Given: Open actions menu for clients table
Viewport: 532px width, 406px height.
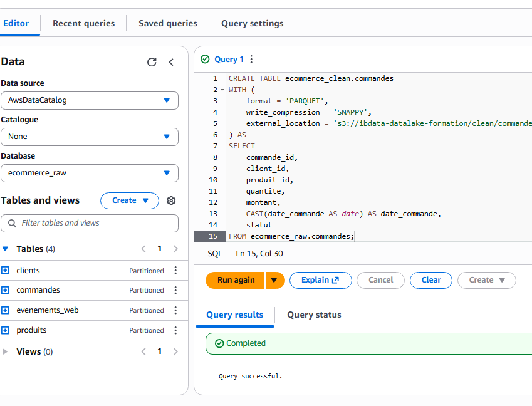Looking at the screenshot, I should [x=175, y=270].
